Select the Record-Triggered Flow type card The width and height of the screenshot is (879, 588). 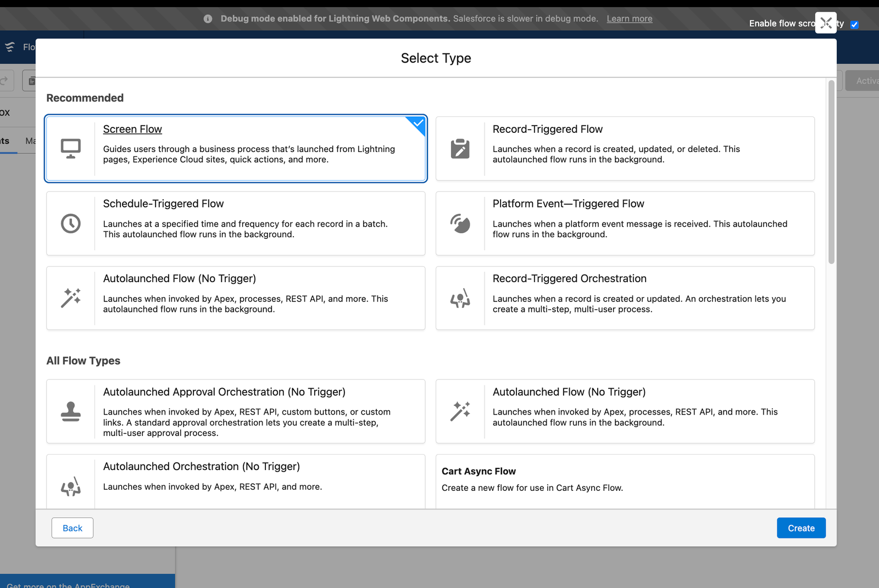pos(625,147)
